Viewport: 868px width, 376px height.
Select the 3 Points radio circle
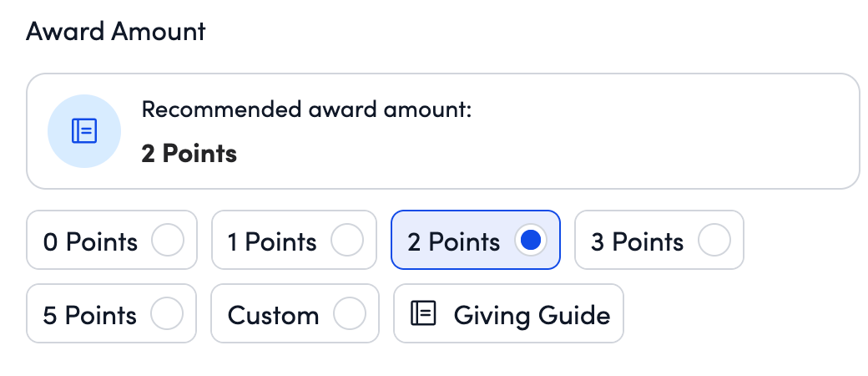pos(714,241)
